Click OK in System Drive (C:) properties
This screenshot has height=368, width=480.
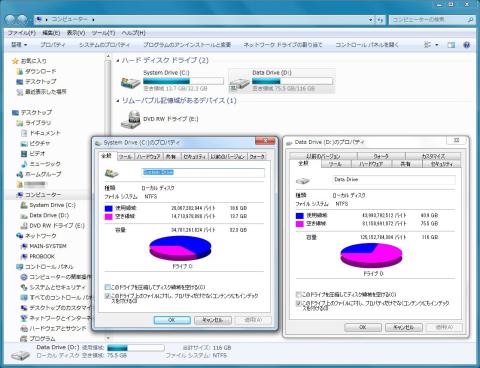click(x=172, y=320)
